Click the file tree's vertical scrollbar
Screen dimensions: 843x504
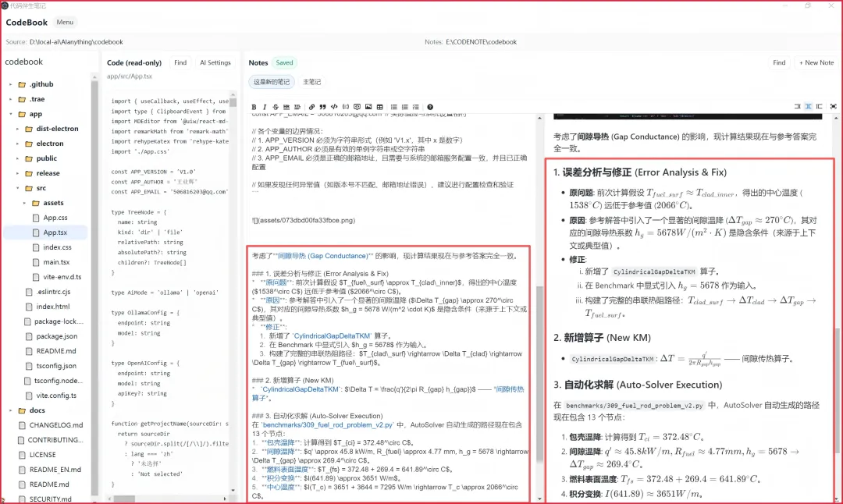click(94, 287)
